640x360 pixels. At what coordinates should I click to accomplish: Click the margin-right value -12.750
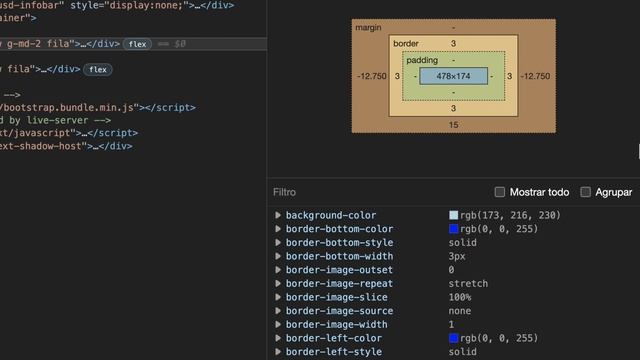536,76
